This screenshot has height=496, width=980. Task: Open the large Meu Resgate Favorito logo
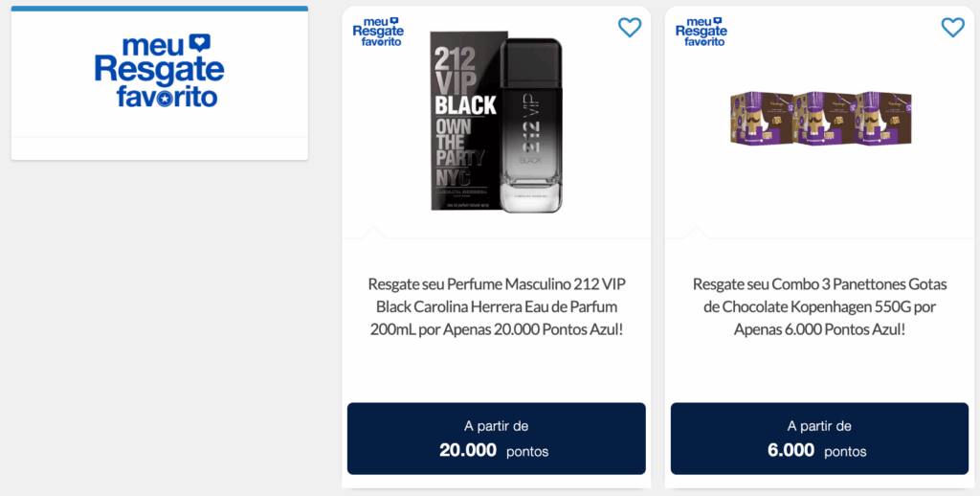(x=159, y=71)
